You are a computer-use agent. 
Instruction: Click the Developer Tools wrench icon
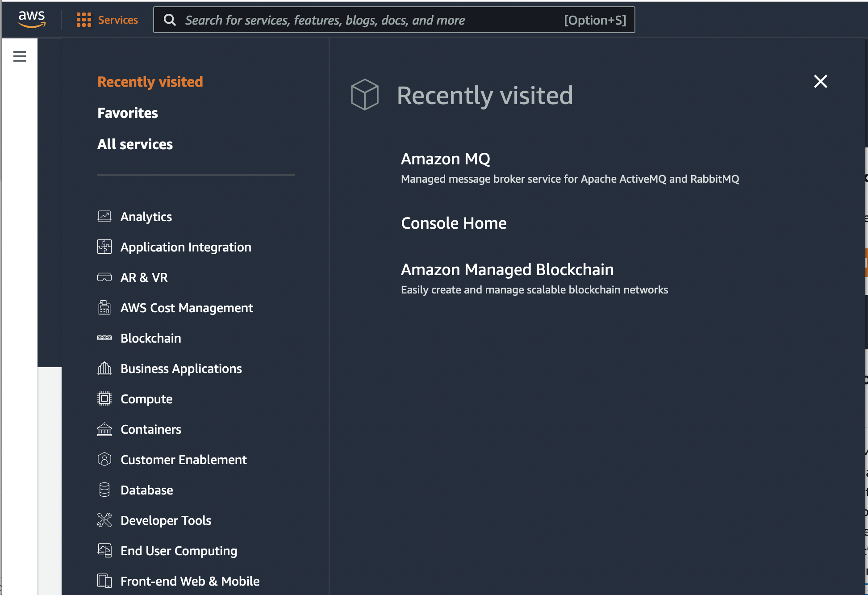pyautogui.click(x=104, y=520)
